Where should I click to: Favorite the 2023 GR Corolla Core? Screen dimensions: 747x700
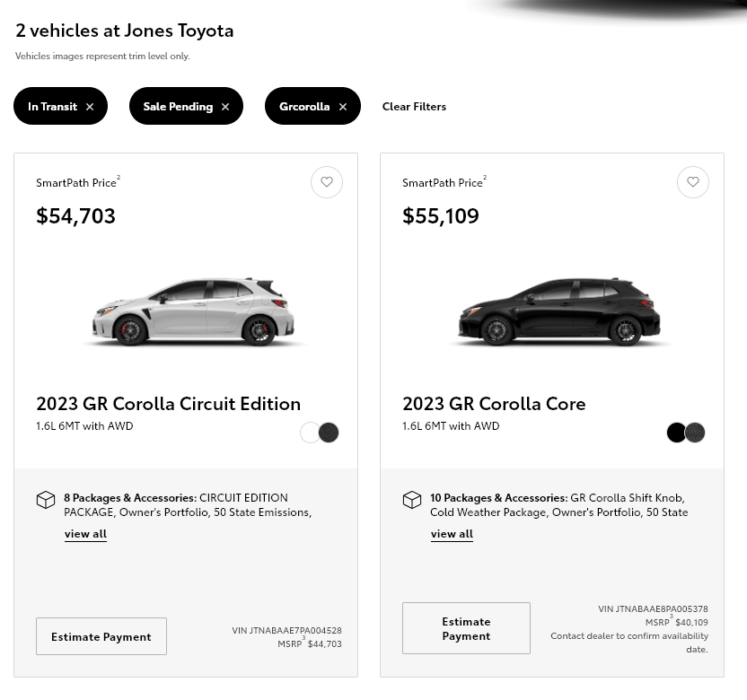point(692,182)
